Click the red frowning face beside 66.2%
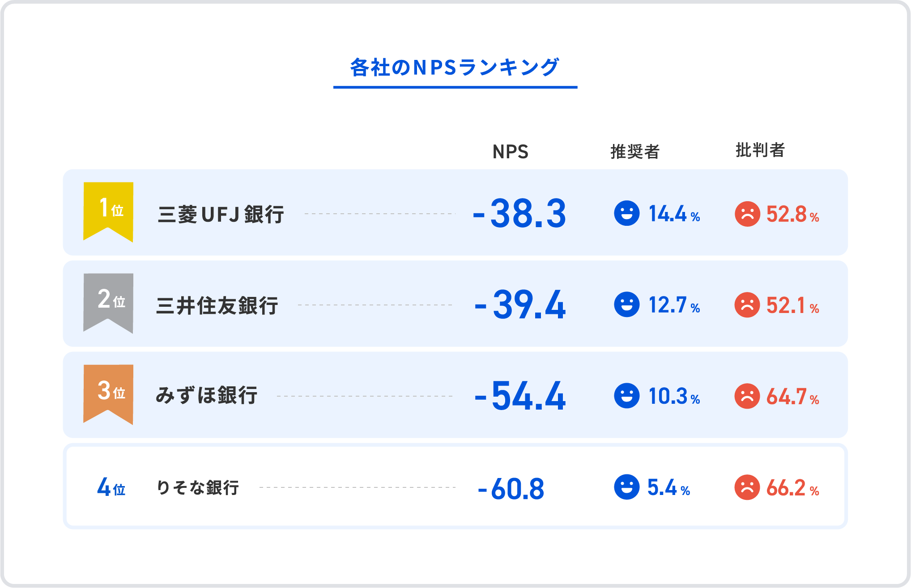This screenshot has height=588, width=911. pos(747,487)
